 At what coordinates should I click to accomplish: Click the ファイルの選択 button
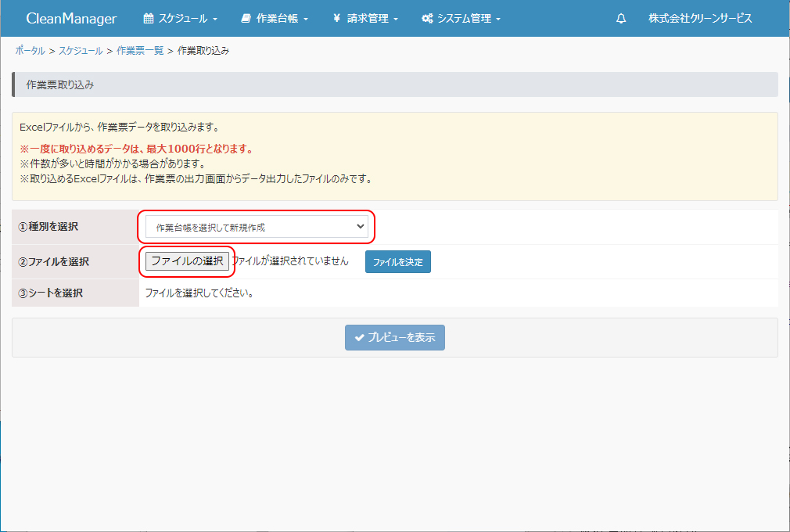[x=187, y=261]
